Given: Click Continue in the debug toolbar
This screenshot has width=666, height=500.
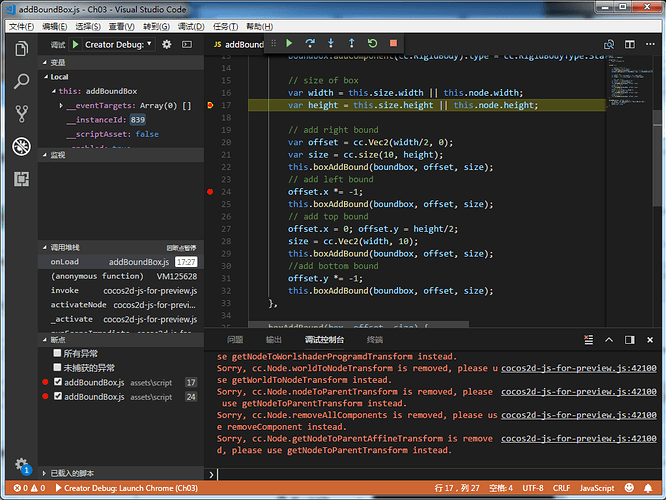Looking at the screenshot, I should (288, 44).
